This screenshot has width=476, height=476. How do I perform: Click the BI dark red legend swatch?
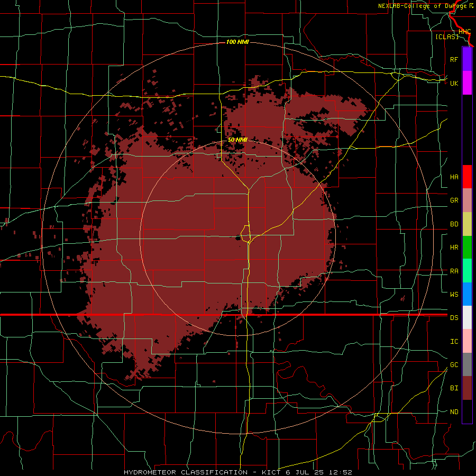[x=467, y=388]
